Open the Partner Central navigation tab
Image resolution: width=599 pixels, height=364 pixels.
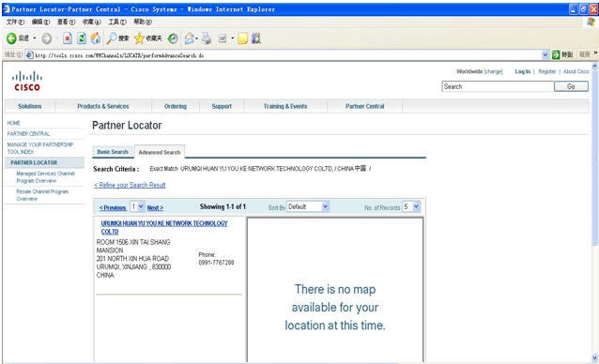pos(365,106)
